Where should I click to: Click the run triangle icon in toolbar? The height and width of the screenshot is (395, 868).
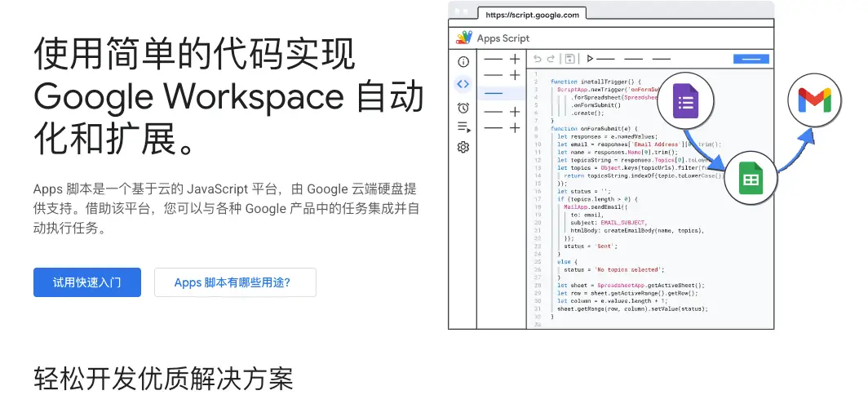590,59
